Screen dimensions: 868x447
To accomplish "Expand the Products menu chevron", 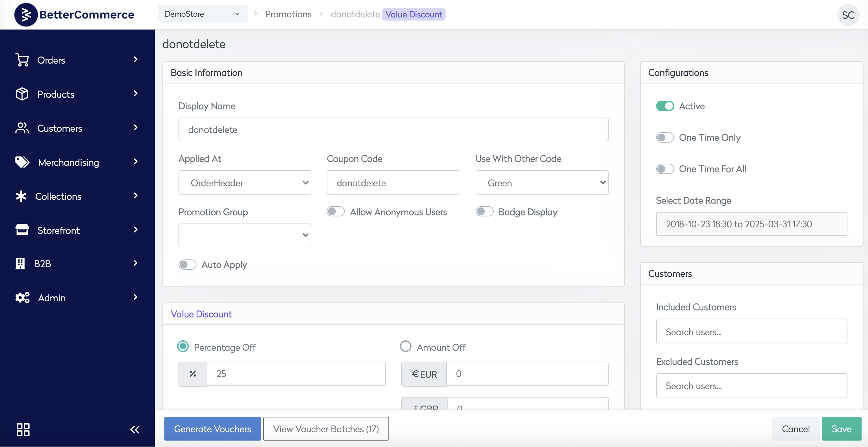I will pos(135,94).
